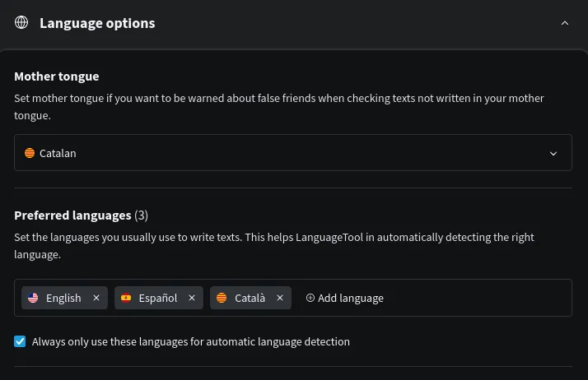Click the Español language tag

(x=158, y=298)
